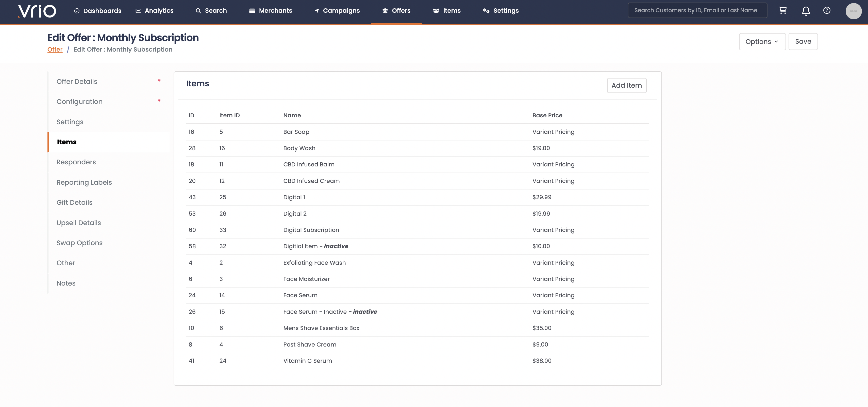Open the Responders section
Viewport: 868px width, 407px height.
[x=109, y=162]
